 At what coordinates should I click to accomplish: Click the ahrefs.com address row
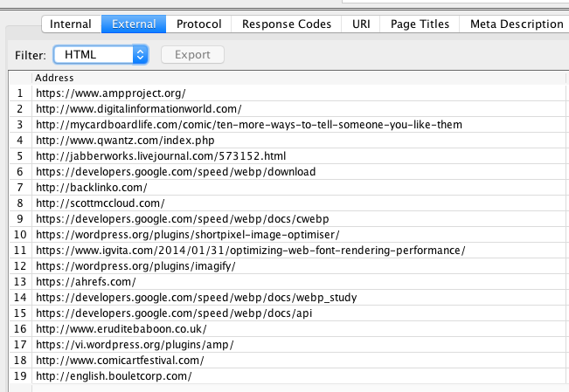(x=85, y=282)
